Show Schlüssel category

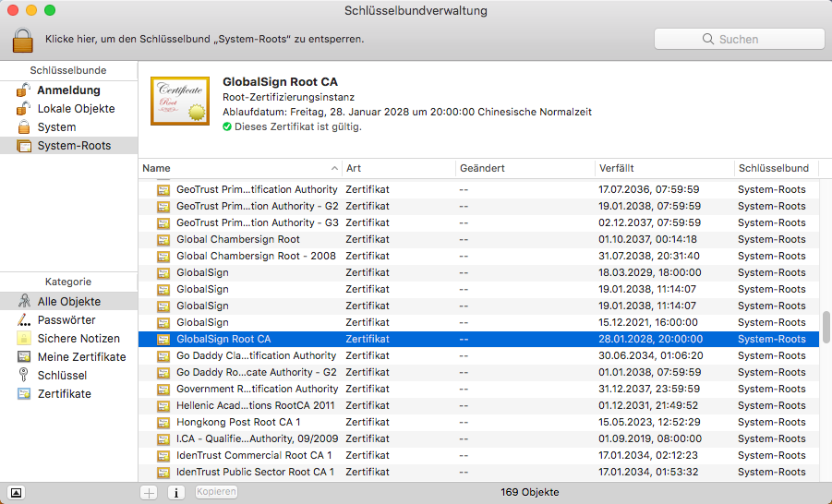click(x=69, y=375)
